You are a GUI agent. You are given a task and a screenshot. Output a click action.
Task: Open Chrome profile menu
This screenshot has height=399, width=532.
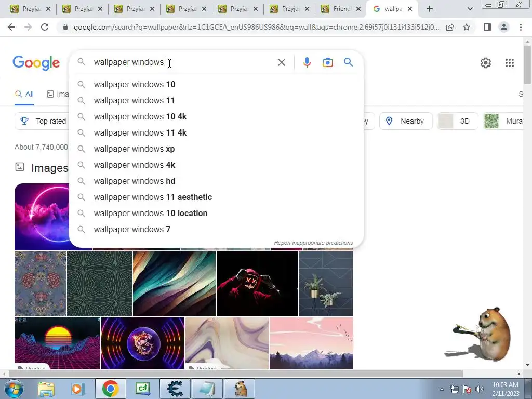[504, 27]
